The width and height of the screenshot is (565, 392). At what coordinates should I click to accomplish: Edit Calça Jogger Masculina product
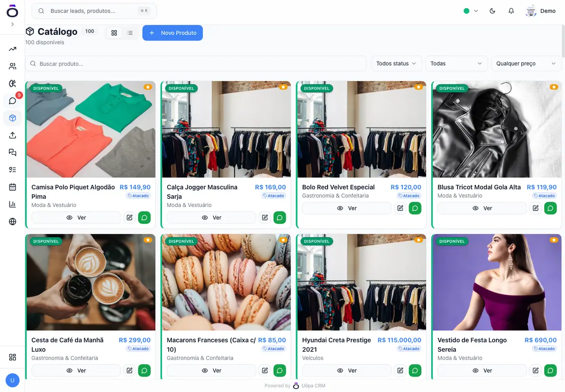pos(265,217)
